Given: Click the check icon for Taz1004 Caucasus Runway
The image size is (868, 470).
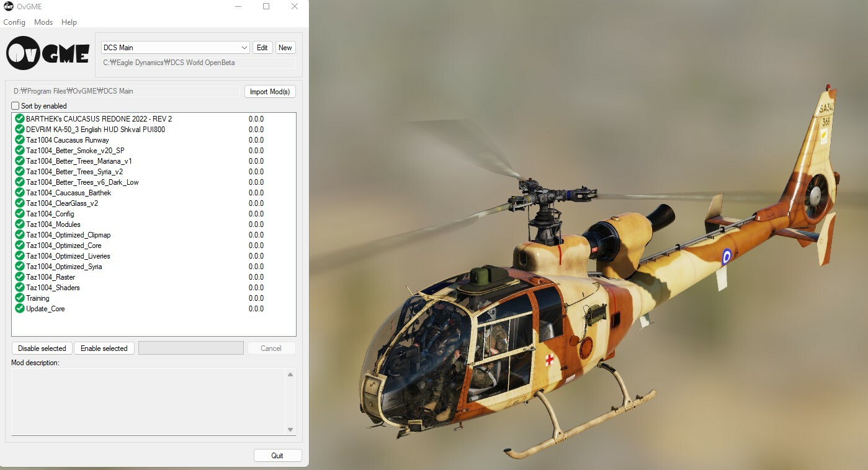Looking at the screenshot, I should coord(18,140).
